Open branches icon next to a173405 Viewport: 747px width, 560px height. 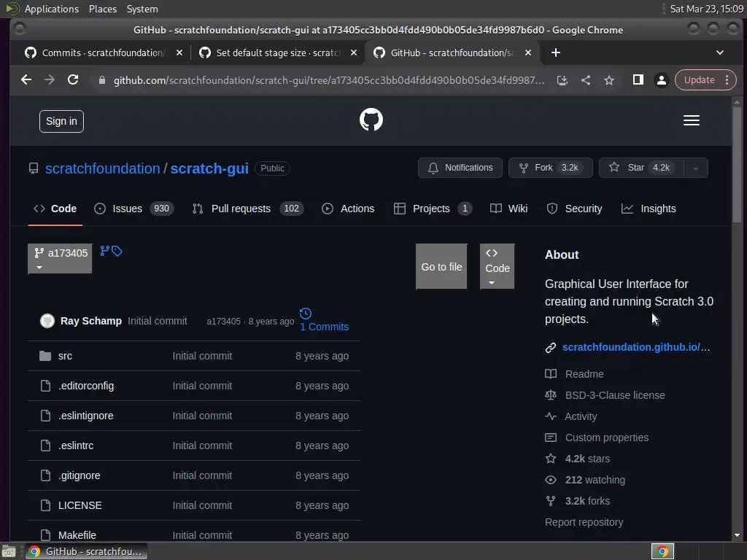point(105,251)
